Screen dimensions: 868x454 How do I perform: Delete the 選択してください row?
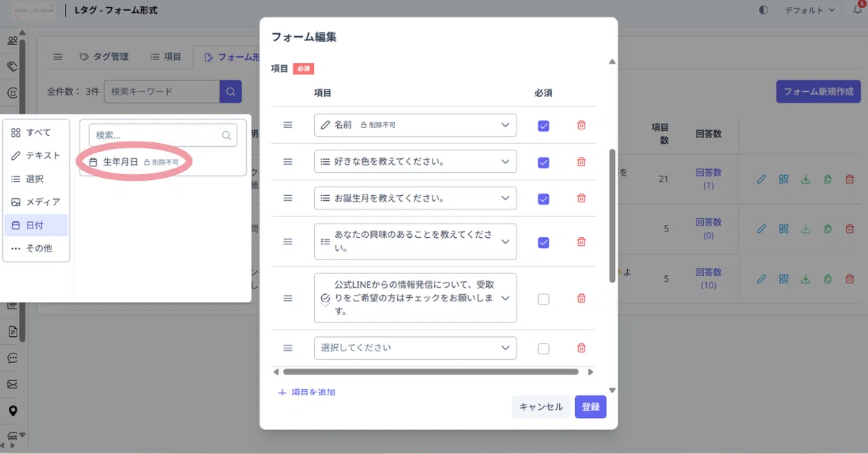click(x=581, y=348)
